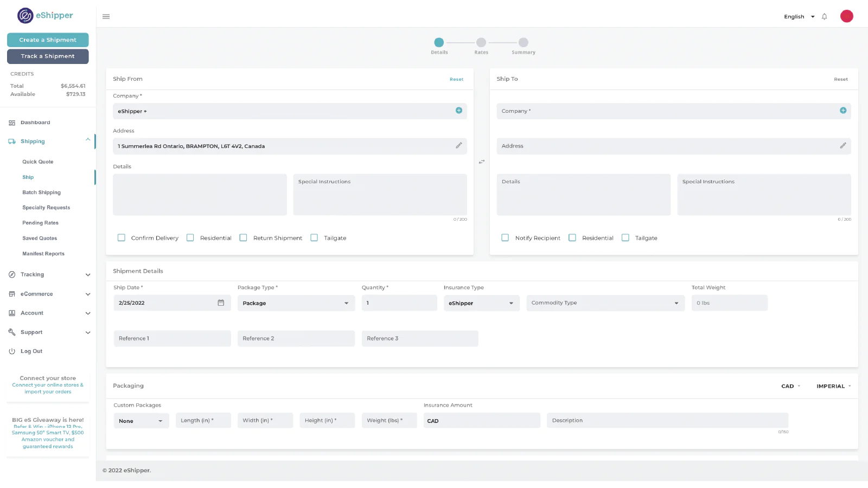Open Pending Rates in sidebar

[x=40, y=223]
